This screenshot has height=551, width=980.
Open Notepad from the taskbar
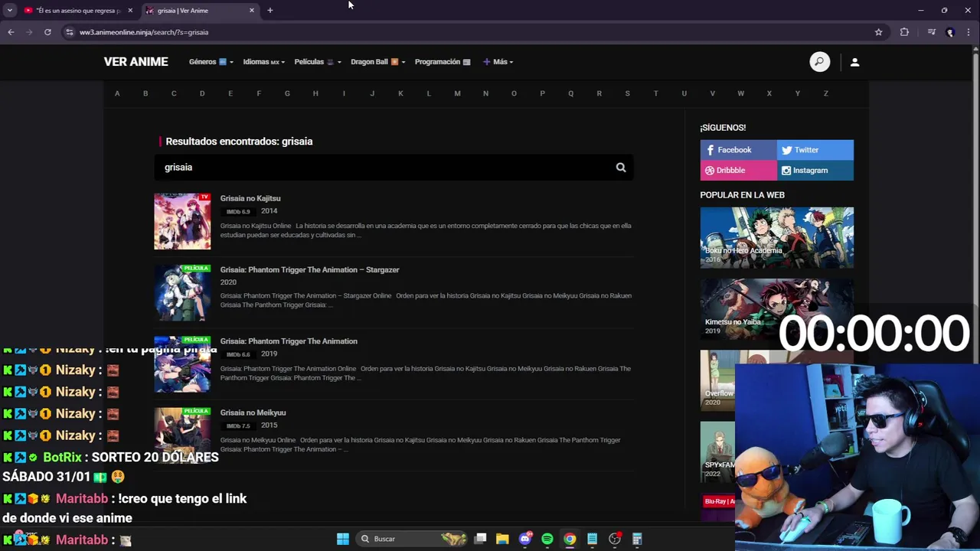(x=592, y=539)
